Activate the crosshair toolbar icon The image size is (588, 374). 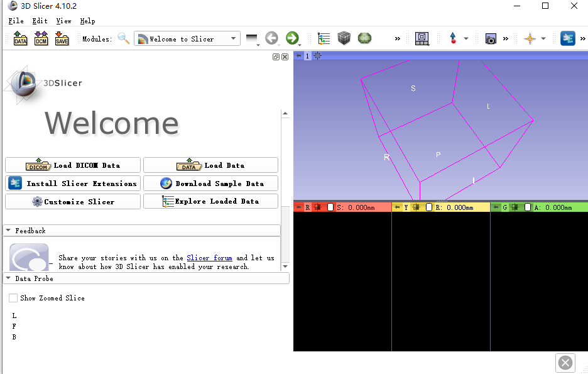[x=531, y=38]
